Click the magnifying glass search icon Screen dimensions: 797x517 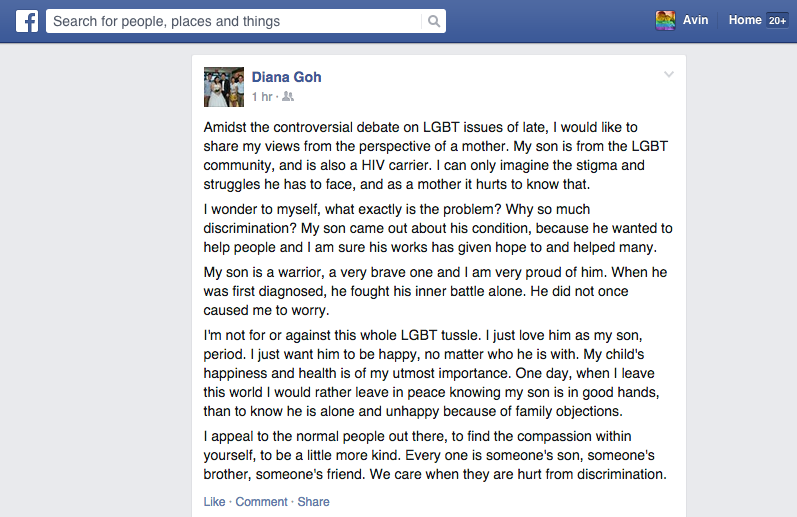434,21
